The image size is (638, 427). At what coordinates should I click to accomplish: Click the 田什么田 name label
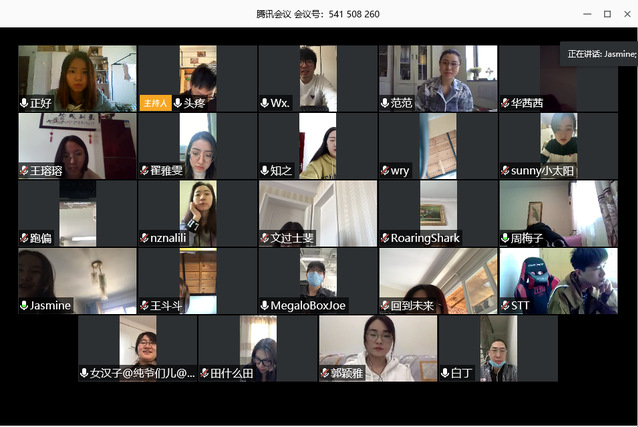232,373
